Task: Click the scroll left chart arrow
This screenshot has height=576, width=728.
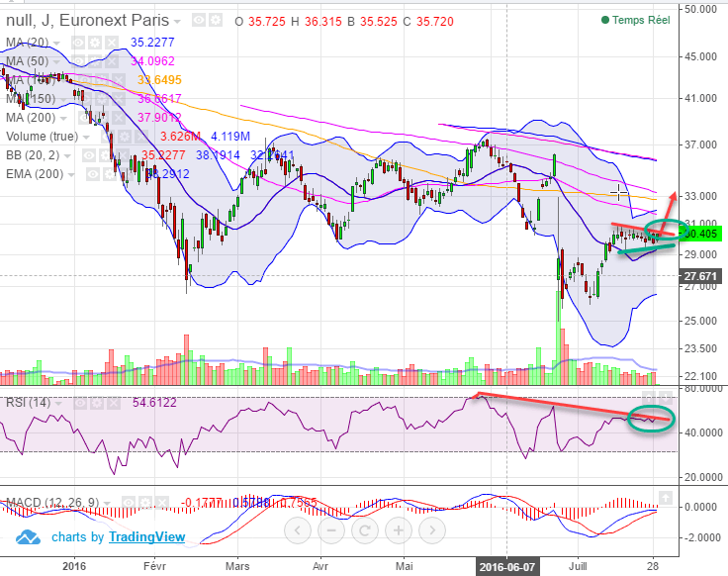Action: [x=300, y=530]
